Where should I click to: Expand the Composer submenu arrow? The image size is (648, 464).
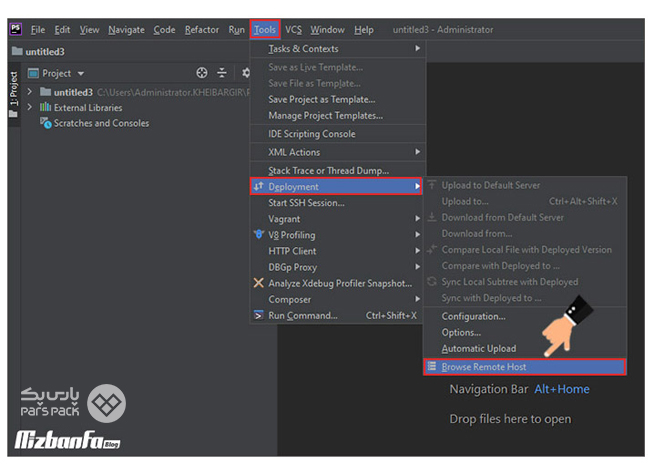(x=417, y=299)
